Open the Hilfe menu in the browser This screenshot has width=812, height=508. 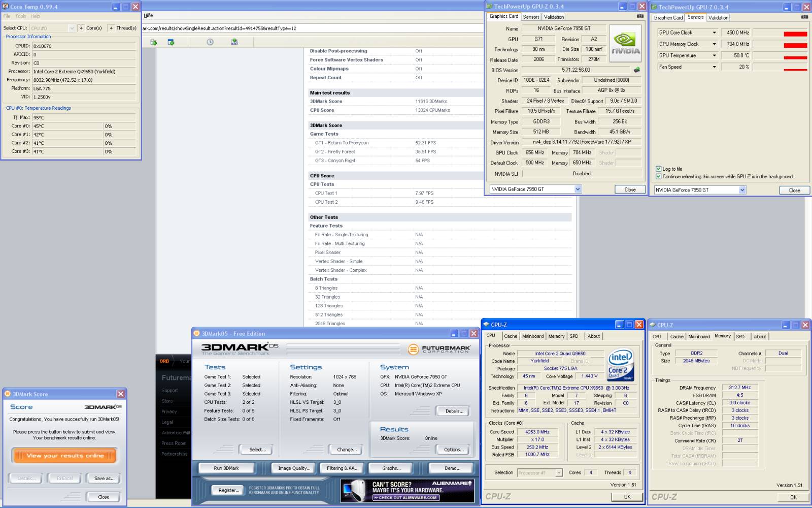[148, 15]
